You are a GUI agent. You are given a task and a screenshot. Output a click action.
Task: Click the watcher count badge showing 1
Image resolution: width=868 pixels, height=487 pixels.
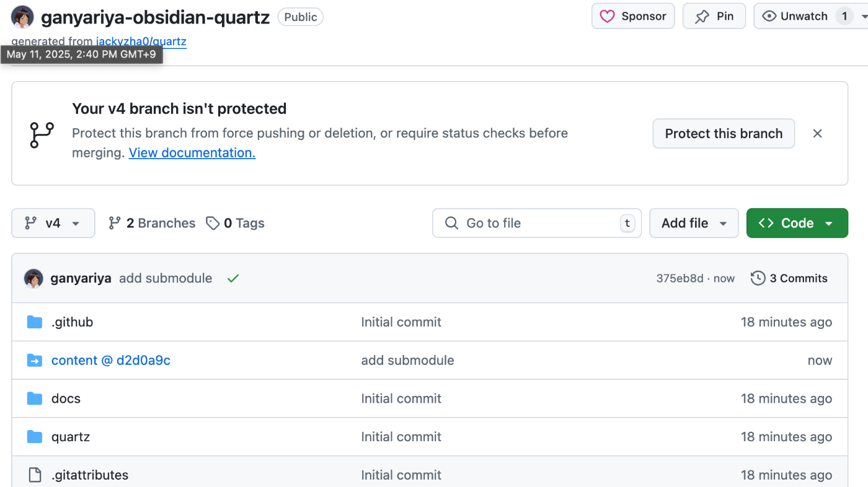(844, 16)
